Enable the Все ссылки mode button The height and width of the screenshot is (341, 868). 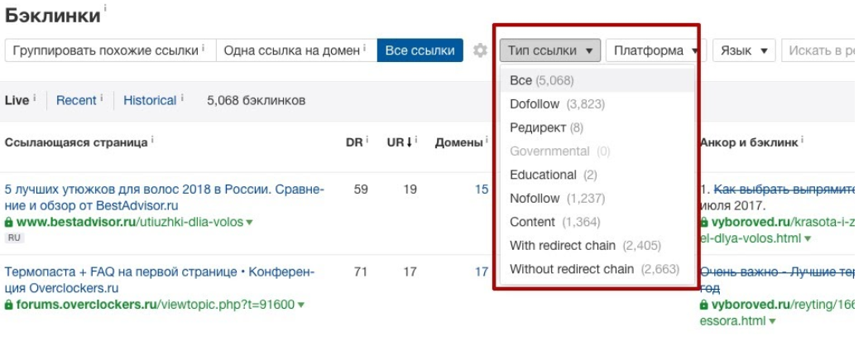[420, 50]
